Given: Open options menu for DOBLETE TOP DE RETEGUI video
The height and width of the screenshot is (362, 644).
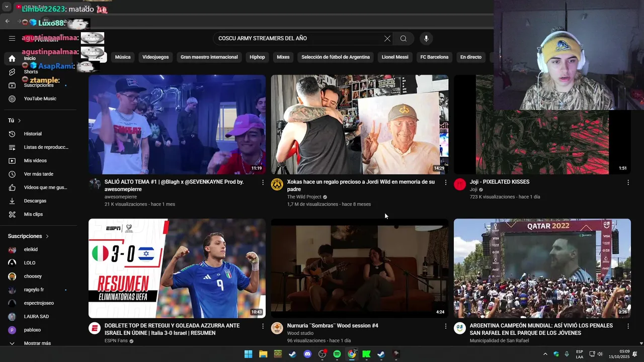Looking at the screenshot, I should (263, 326).
